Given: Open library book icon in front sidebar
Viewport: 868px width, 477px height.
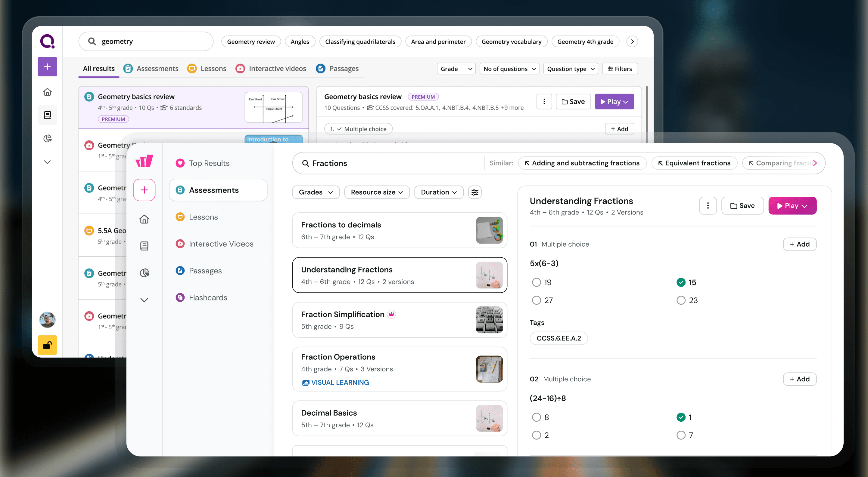Looking at the screenshot, I should pos(144,246).
